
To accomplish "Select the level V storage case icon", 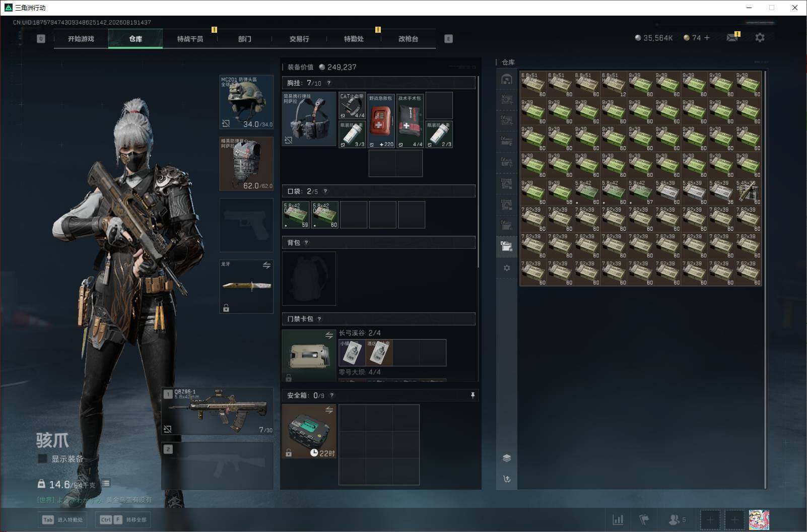I will point(507,100).
